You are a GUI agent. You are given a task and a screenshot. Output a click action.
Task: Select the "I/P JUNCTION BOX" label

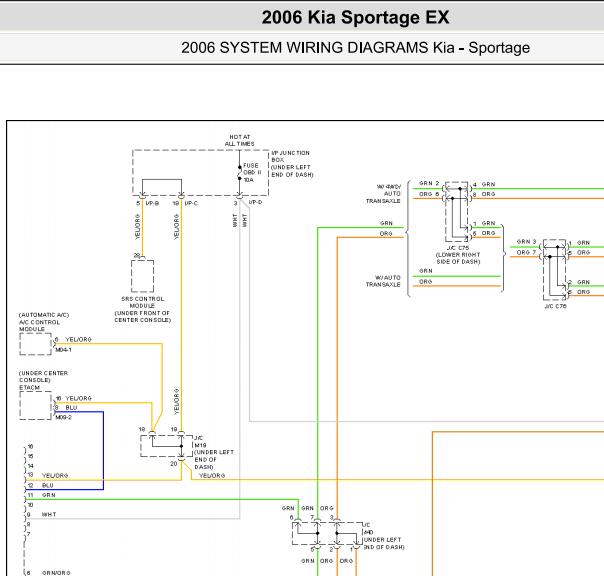coord(290,156)
